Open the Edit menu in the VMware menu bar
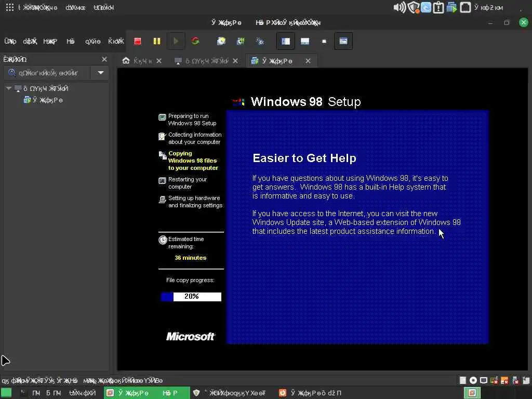532x399 pixels. [30, 42]
